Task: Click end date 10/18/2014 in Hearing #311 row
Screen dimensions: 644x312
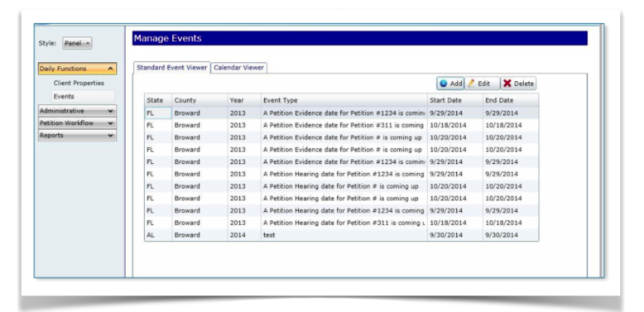Action: [x=511, y=223]
